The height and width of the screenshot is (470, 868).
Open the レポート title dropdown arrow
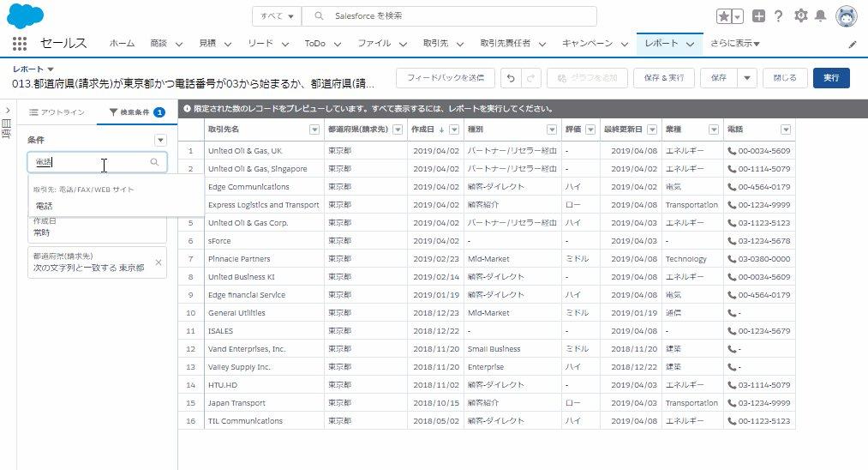coord(51,69)
